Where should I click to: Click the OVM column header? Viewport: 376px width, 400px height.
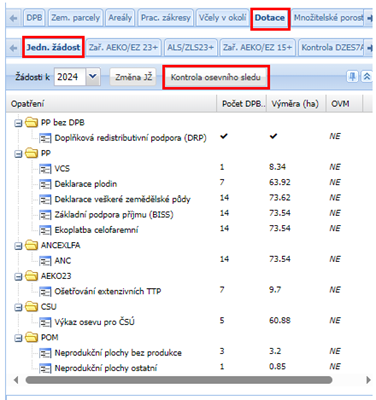click(344, 104)
